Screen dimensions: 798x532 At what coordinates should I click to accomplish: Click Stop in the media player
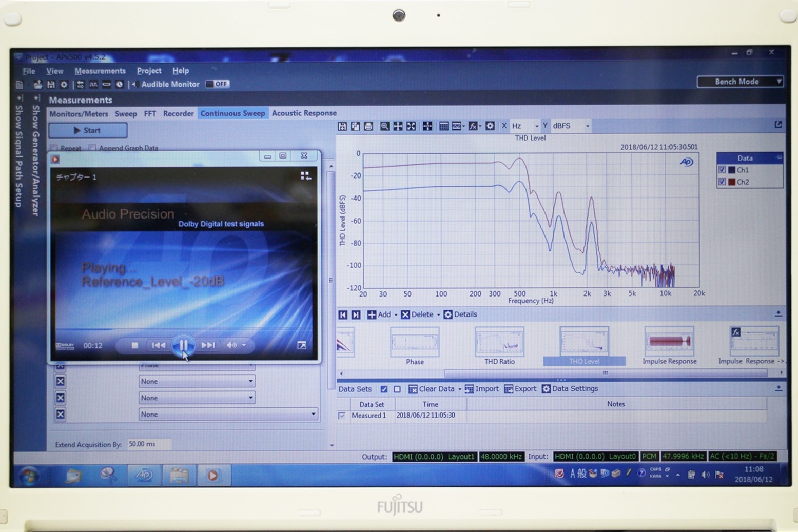[x=135, y=346]
